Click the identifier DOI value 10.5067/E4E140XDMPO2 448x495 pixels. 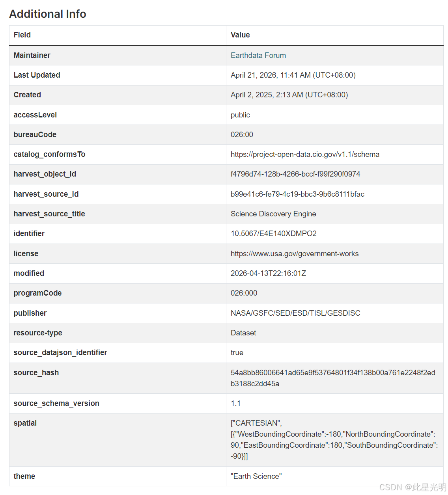[x=274, y=234]
